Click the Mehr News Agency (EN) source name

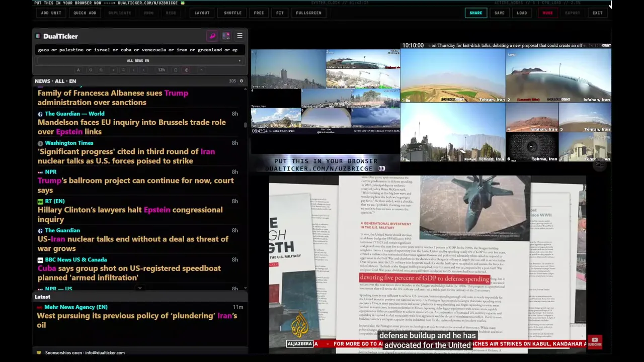point(76,307)
